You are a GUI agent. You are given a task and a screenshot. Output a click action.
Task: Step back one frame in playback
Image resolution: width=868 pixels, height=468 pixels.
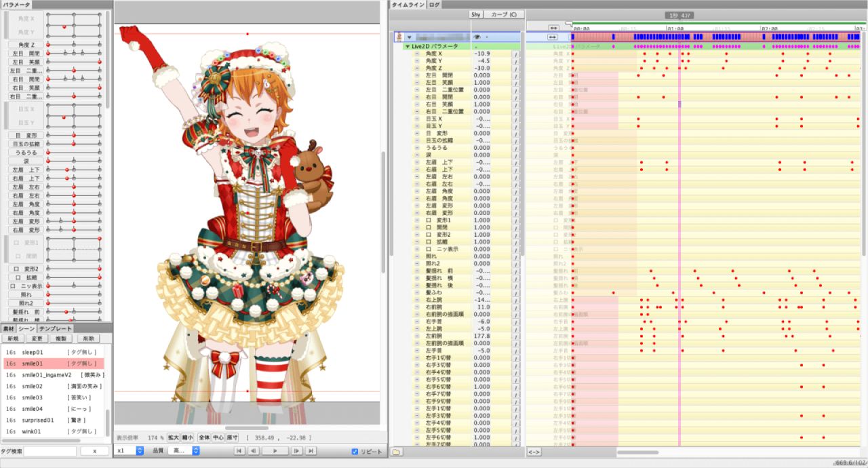click(253, 450)
